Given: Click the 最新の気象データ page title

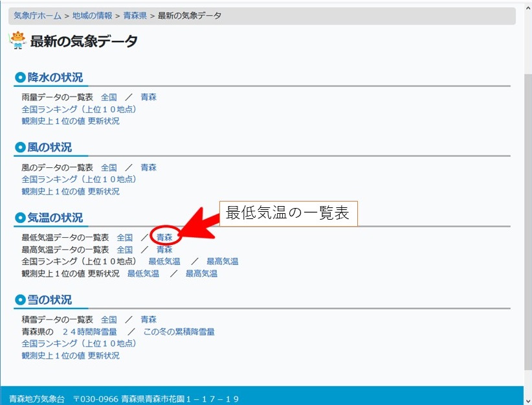Looking at the screenshot, I should (83, 41).
